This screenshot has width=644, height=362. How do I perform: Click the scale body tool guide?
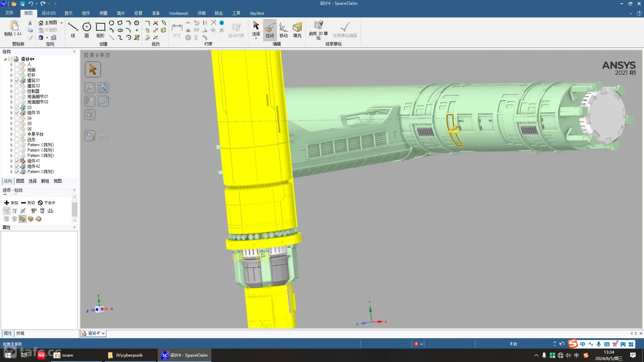tap(90, 115)
